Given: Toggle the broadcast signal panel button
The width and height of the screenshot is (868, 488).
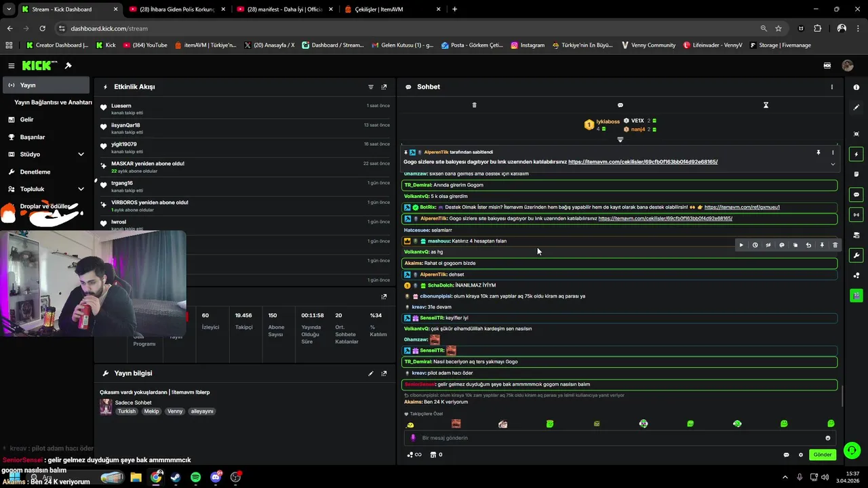Looking at the screenshot, I should [856, 215].
